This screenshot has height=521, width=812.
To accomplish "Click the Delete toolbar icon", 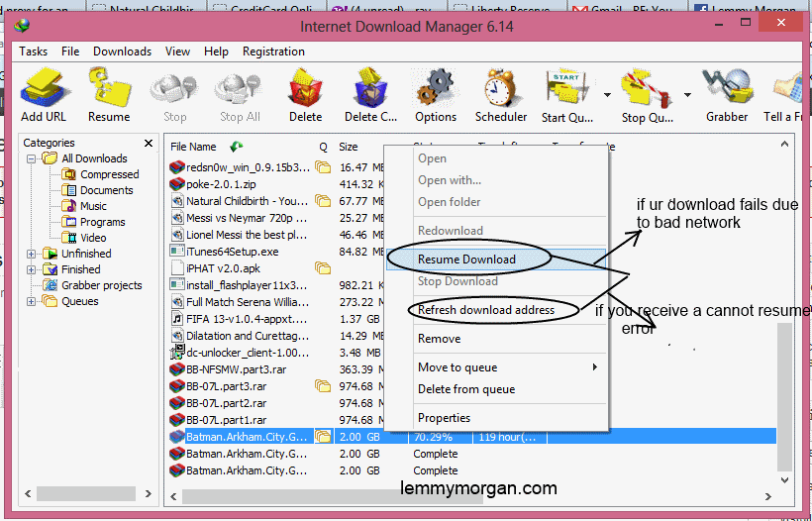I will (x=306, y=95).
